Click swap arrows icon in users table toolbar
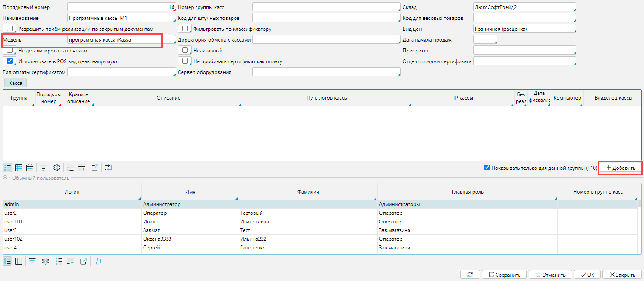 [x=97, y=261]
